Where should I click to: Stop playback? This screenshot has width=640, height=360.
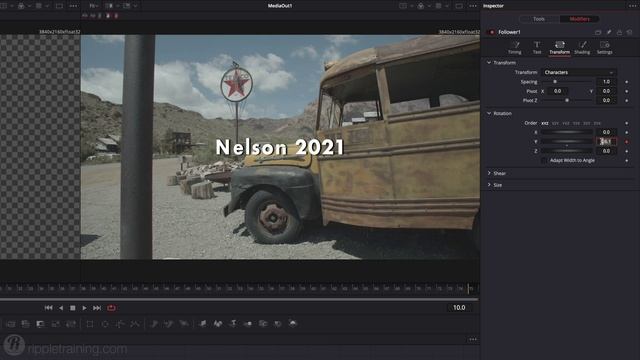73,308
